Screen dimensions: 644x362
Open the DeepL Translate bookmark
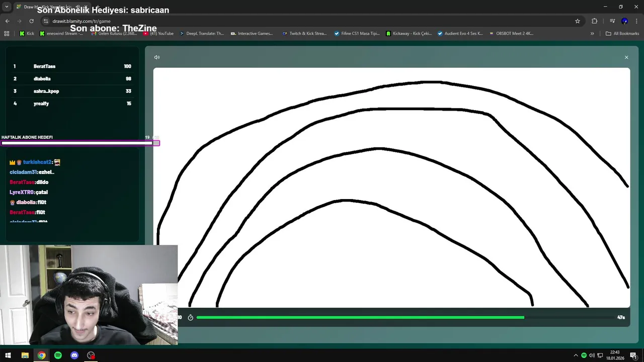(202, 34)
